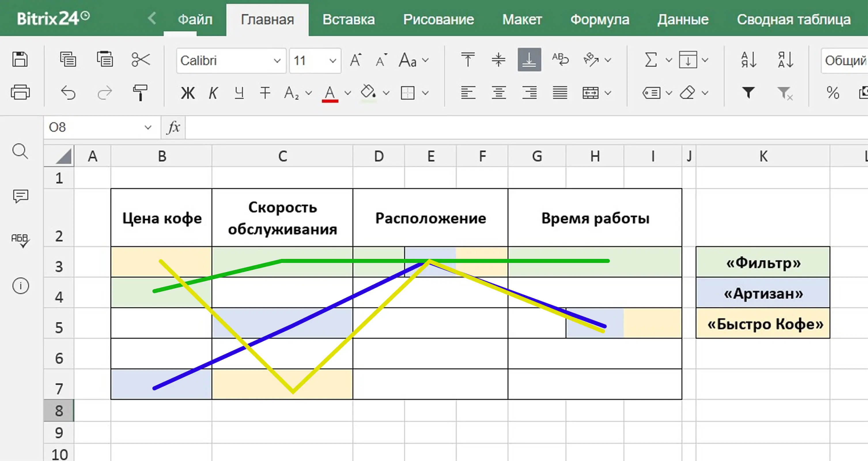This screenshot has width=868, height=461.
Task: Open the Spell checking sidebar icon
Action: point(20,240)
